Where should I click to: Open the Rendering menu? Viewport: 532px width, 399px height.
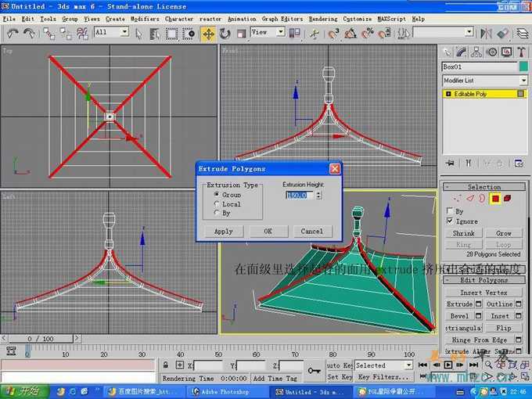322,18
